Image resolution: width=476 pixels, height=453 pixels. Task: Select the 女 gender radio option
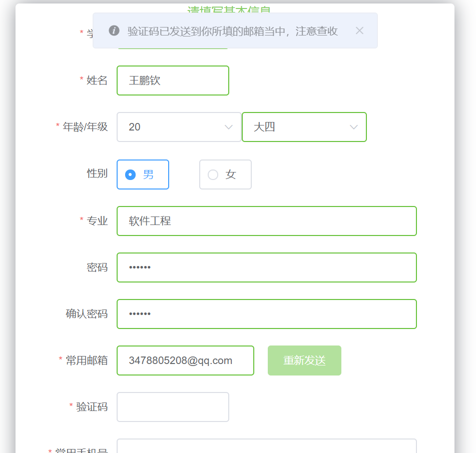click(x=225, y=174)
